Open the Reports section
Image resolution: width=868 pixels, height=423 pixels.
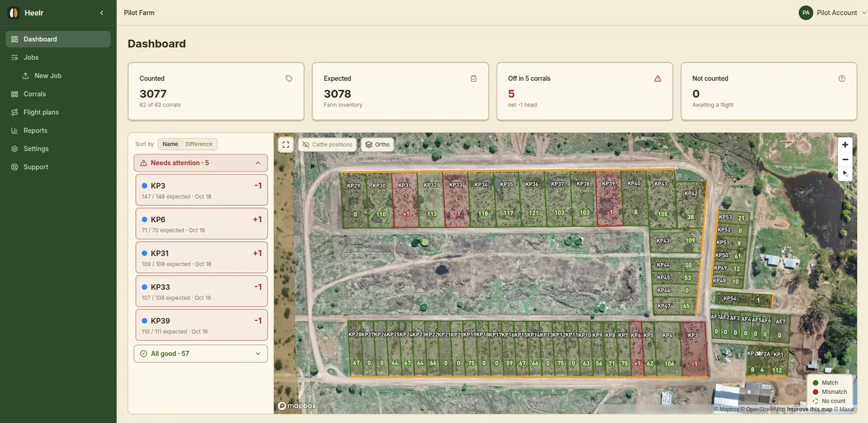pyautogui.click(x=58, y=130)
